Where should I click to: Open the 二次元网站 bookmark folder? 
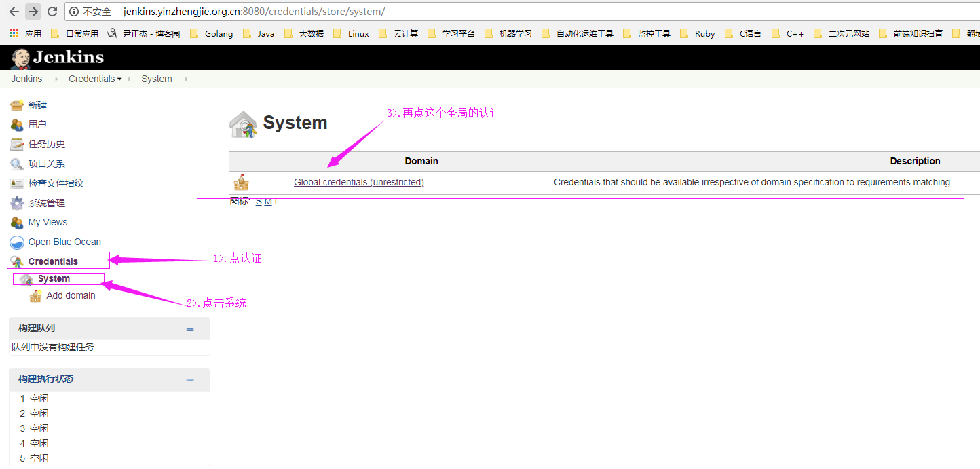842,33
